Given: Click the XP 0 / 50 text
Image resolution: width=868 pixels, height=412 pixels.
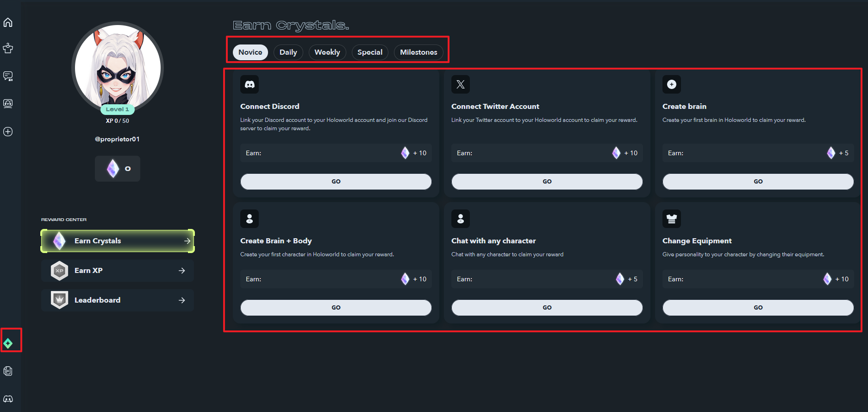Looking at the screenshot, I should pos(118,121).
